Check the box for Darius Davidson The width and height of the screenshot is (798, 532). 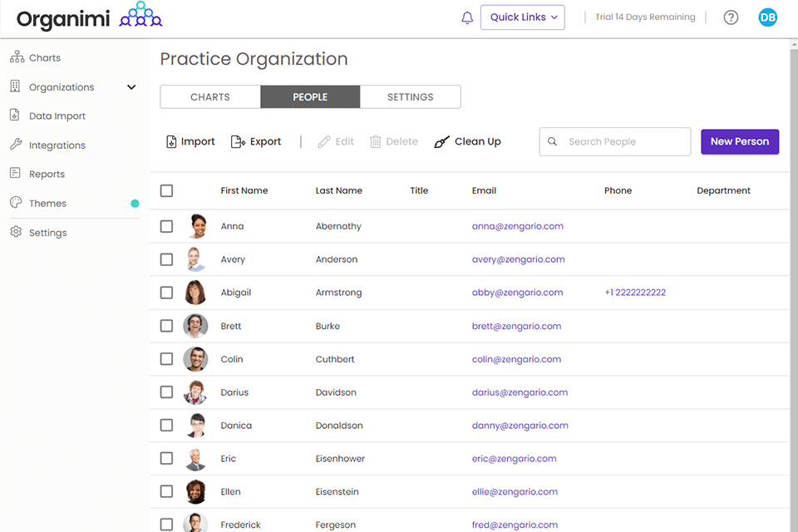click(x=166, y=392)
